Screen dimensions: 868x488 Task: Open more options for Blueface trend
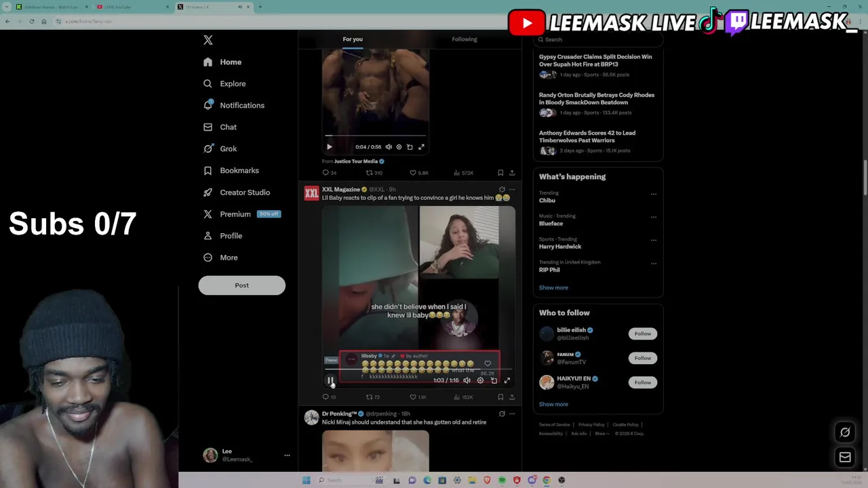(654, 217)
